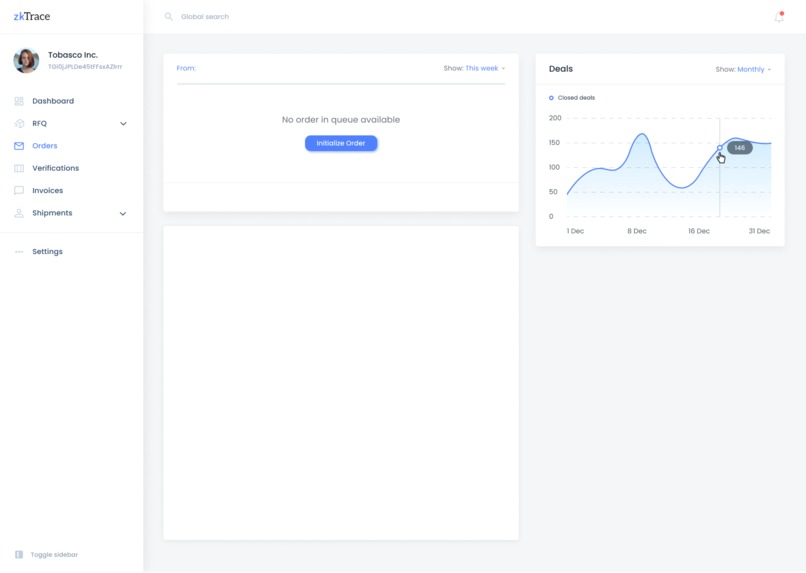Click the 100 y-axis label
The image size is (806, 573).
(x=554, y=168)
